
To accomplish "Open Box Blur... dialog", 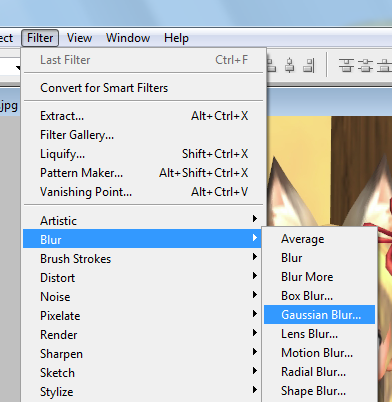I will pos(320,296).
